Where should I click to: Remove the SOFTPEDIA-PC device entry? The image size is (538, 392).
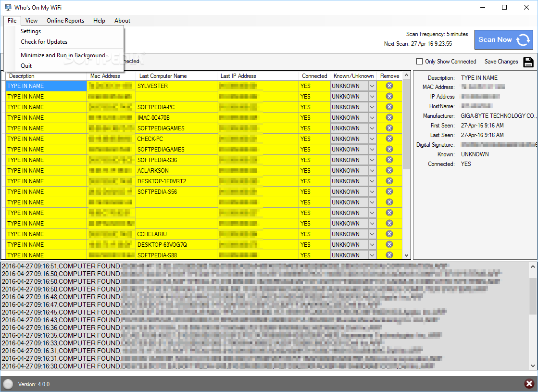389,107
